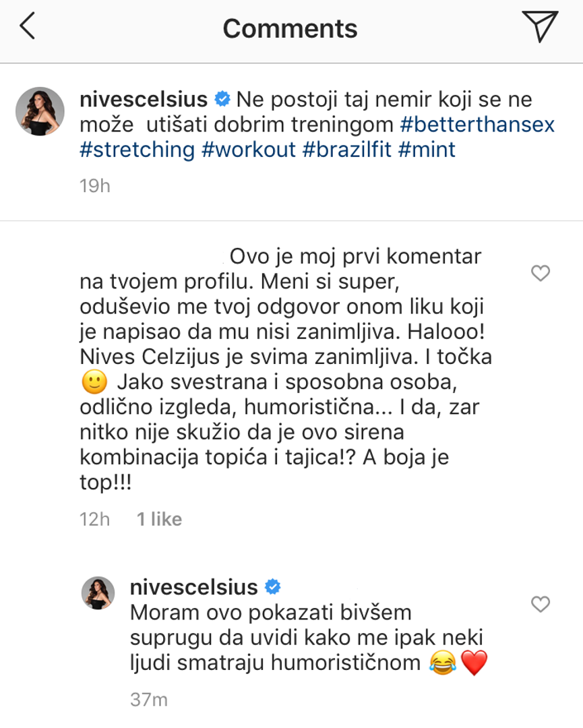Open the #workout hashtag

[249, 149]
